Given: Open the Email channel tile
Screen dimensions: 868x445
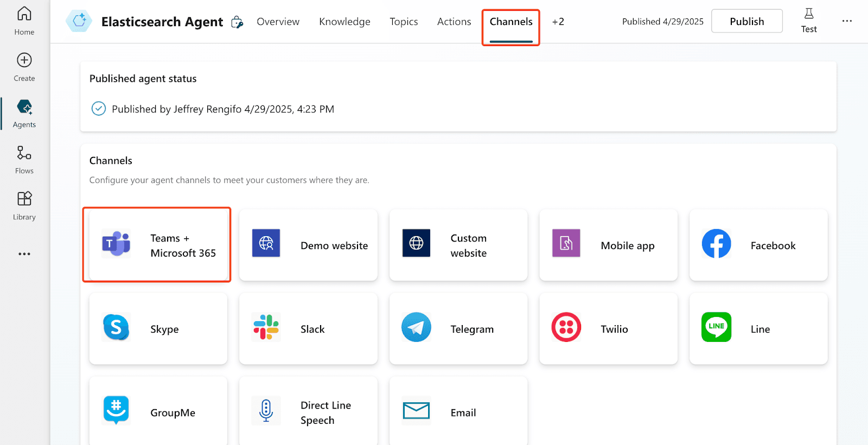Looking at the screenshot, I should coord(458,412).
